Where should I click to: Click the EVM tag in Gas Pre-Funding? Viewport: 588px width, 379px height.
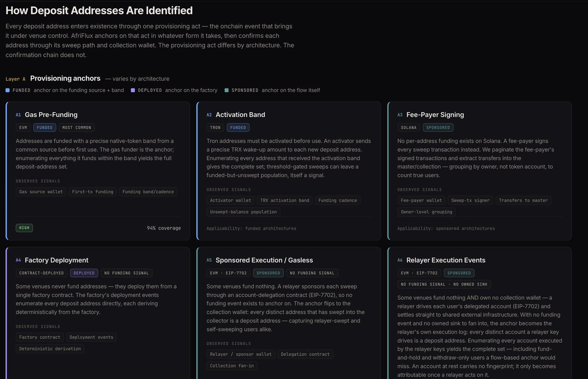coord(23,127)
